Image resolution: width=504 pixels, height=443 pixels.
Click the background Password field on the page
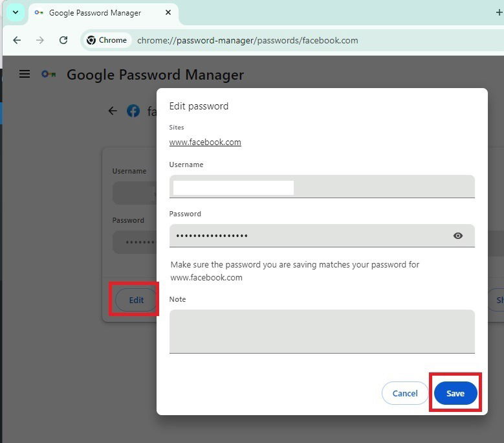pyautogui.click(x=135, y=242)
